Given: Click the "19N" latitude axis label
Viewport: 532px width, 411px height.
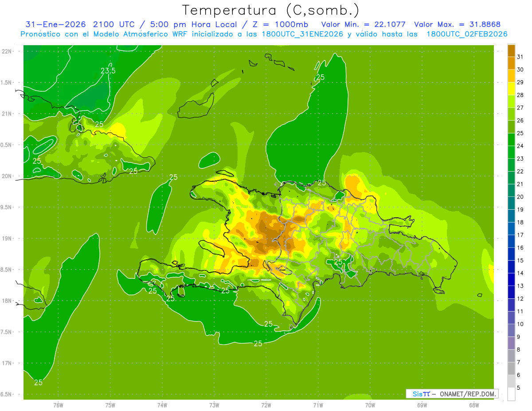Looking at the screenshot, I should [7, 239].
